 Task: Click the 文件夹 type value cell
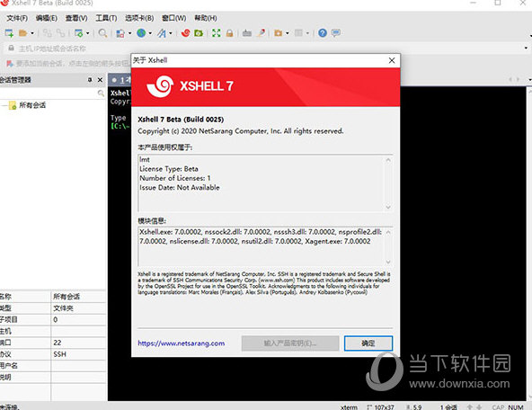click(x=78, y=307)
